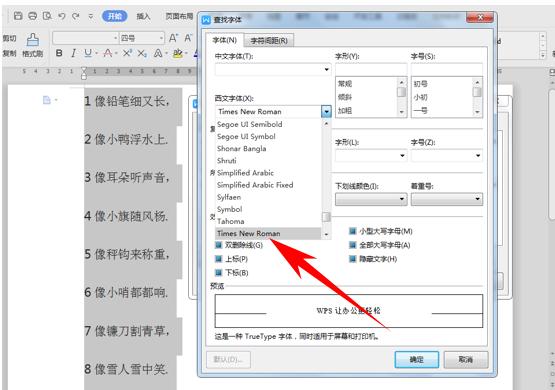This screenshot has width=555, height=390.
Task: Select Sylfaen in font list
Action: [x=268, y=197]
